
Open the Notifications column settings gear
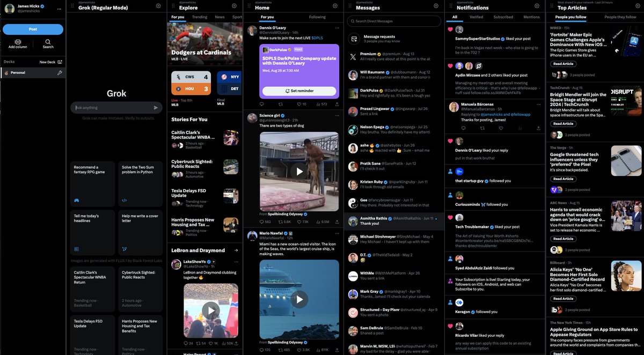point(537,6)
